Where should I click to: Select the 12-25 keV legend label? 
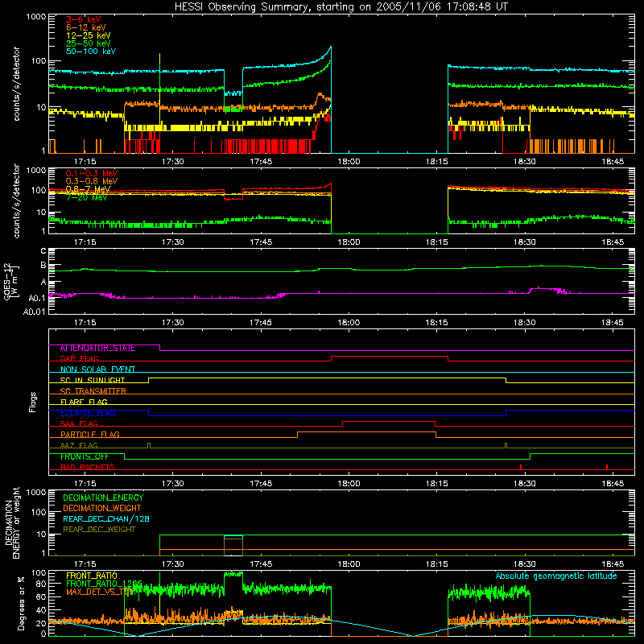tap(88, 35)
